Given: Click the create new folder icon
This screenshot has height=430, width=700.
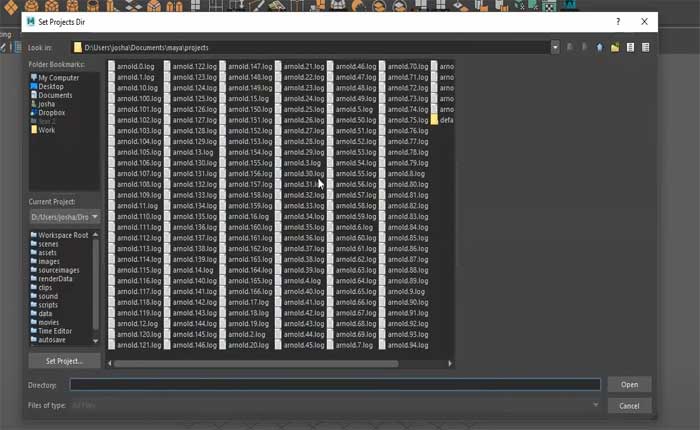Looking at the screenshot, I should [615, 47].
